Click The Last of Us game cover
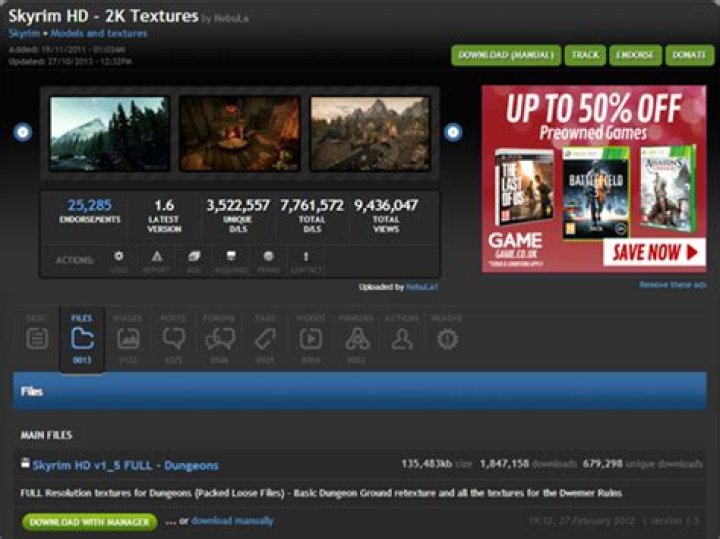720x539 pixels. pos(524,187)
